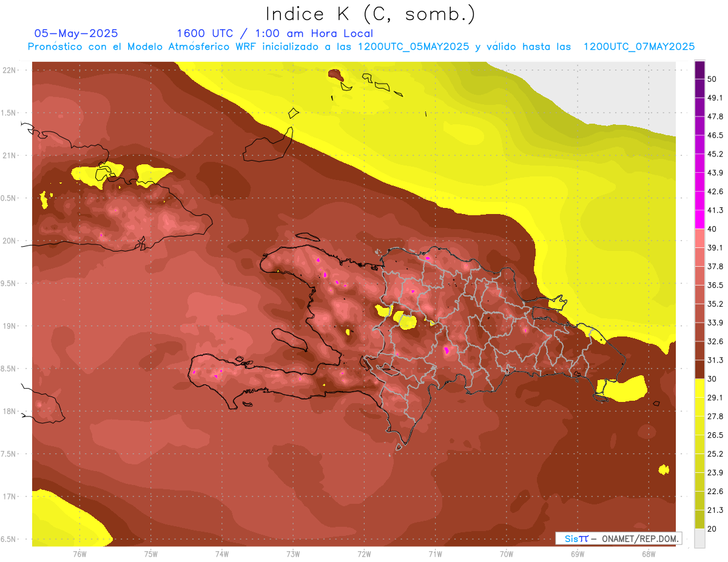This screenshot has height=562, width=728.
Task: Click the '20N' latitude label
Action: click(10, 241)
